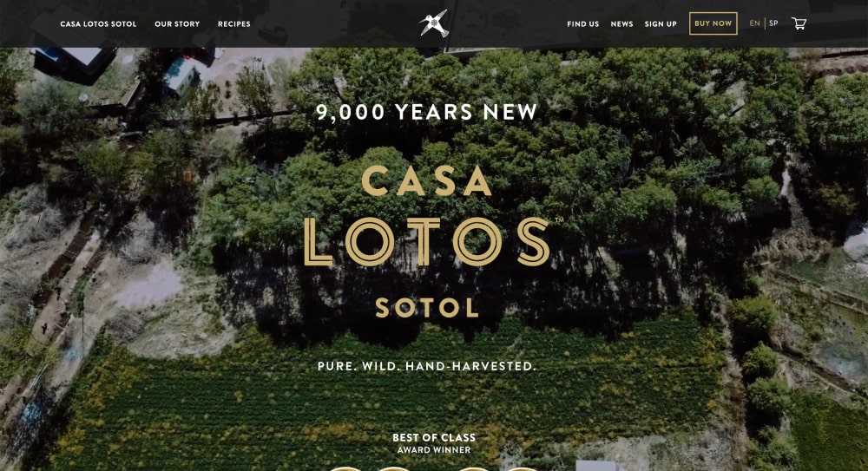This screenshot has width=868, height=471.
Task: Click the gold award medals at bottom
Action: pyautogui.click(x=434, y=468)
